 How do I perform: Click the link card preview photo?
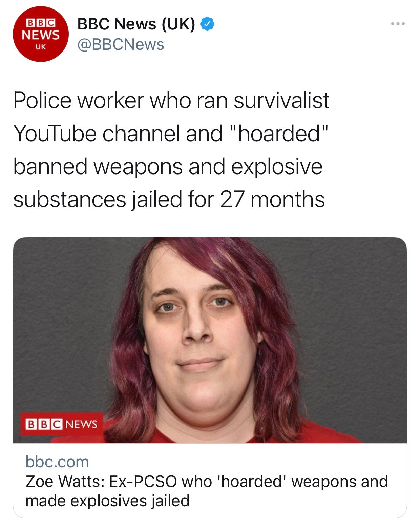click(x=210, y=340)
